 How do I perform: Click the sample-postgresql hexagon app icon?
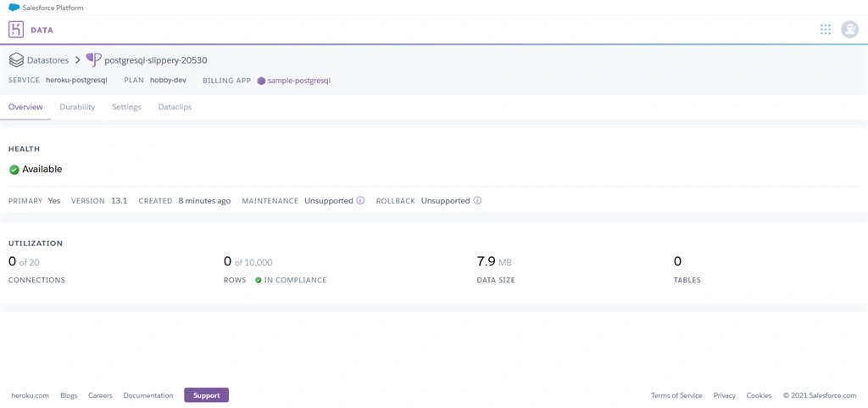(261, 81)
